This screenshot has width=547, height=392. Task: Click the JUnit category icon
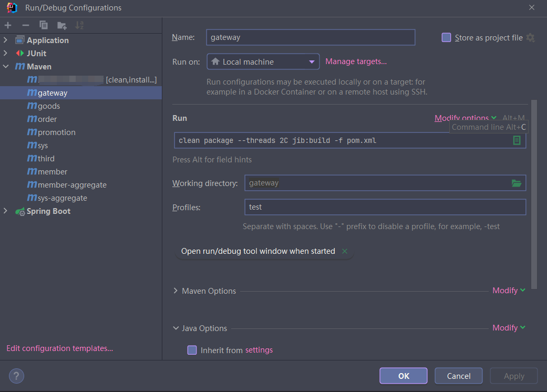click(20, 54)
